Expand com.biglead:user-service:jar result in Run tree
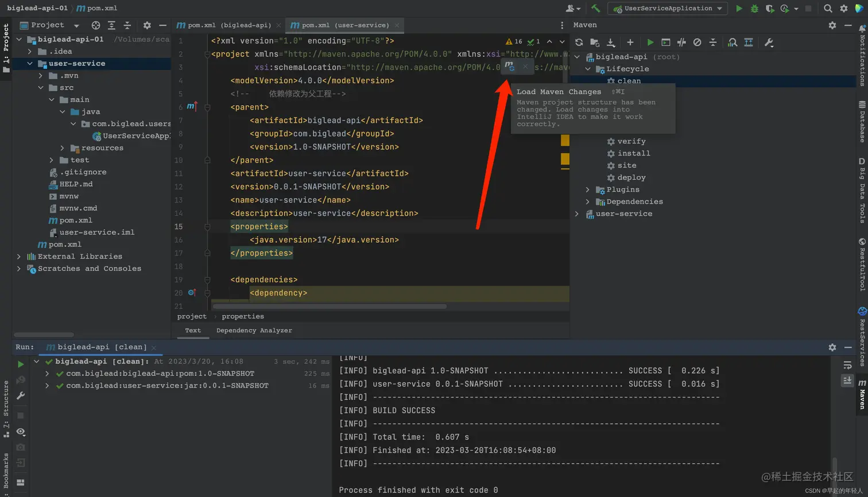This screenshot has height=497, width=868. [47, 386]
